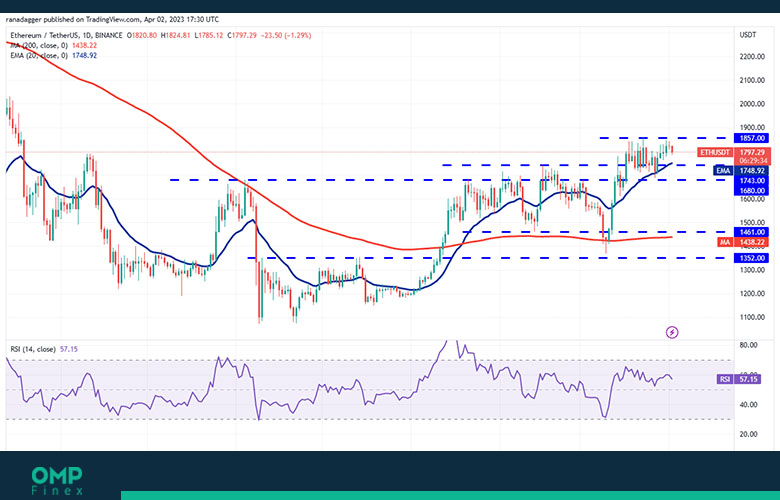Click the 1352.00 horizontal line price label

[x=752, y=258]
